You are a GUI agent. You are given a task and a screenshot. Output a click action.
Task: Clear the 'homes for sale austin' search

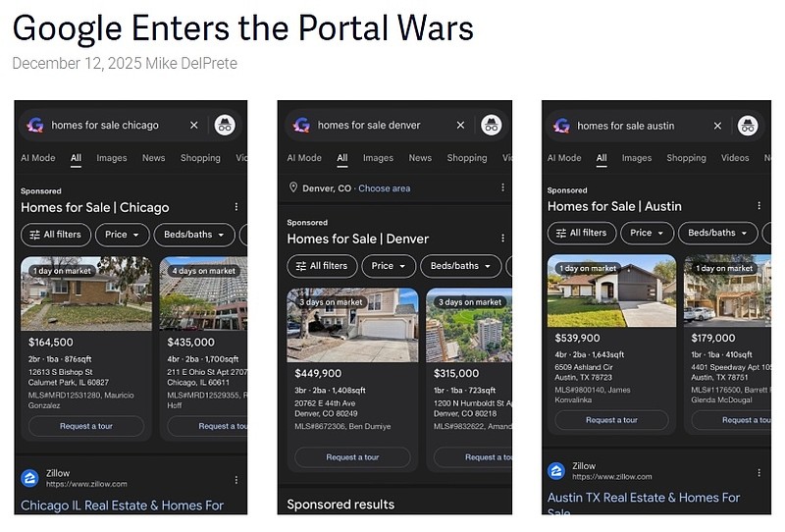click(x=717, y=126)
